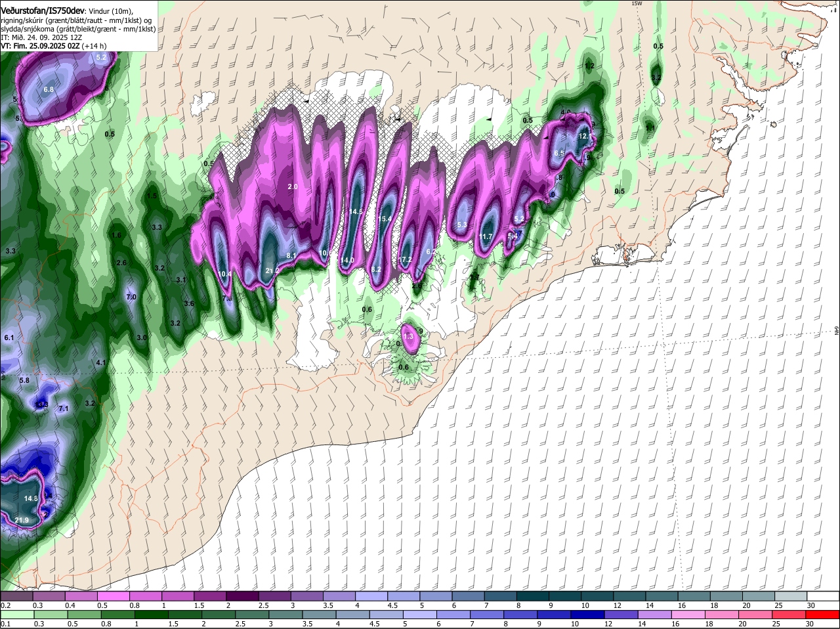Click the 7.1 value near the left edge
The width and height of the screenshot is (840, 629).
(64, 408)
